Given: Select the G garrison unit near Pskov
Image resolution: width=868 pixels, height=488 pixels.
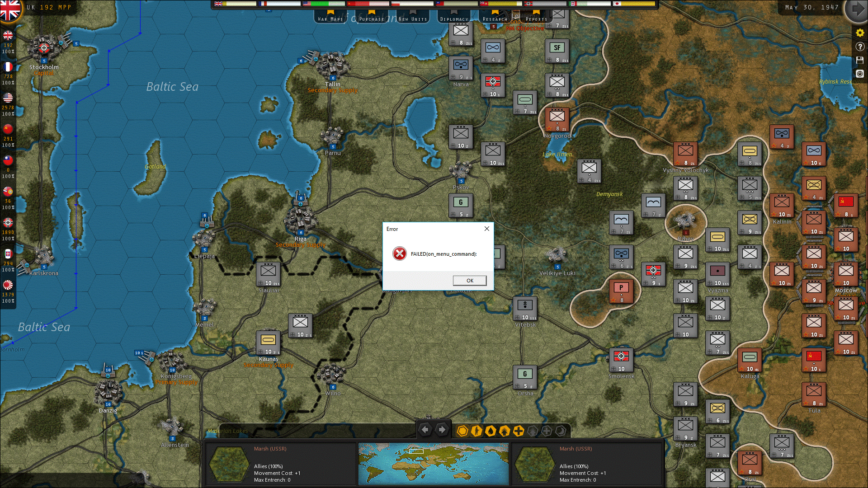Looking at the screenshot, I should pyautogui.click(x=461, y=206).
